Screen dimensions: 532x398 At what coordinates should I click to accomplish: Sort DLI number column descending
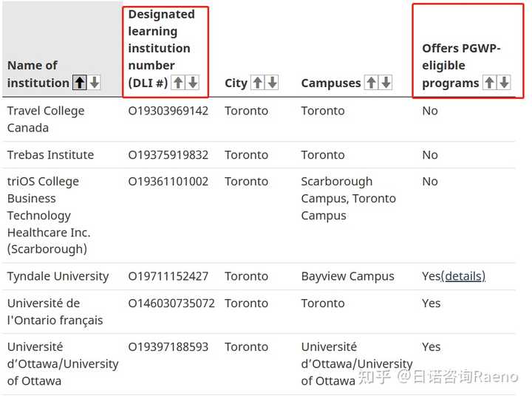(x=193, y=83)
